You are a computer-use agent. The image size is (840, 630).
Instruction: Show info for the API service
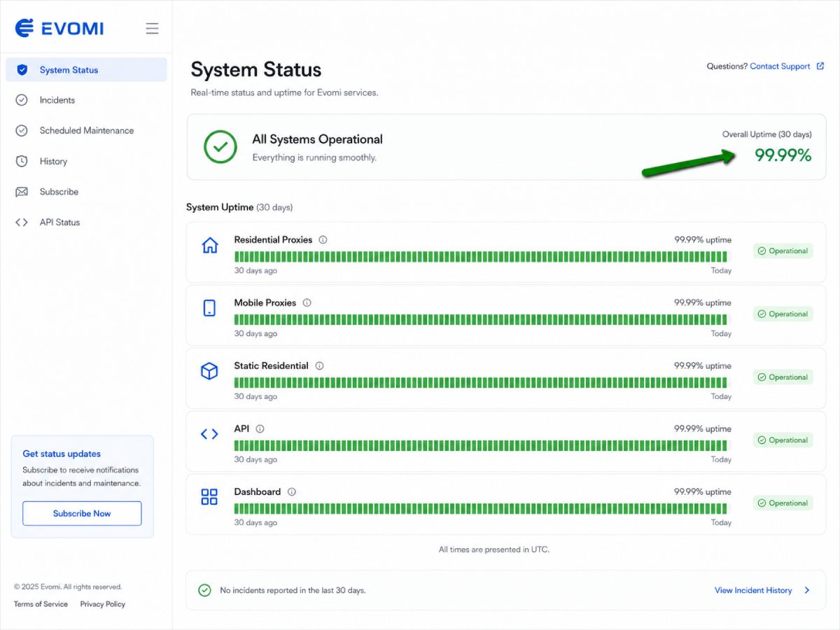(x=260, y=429)
